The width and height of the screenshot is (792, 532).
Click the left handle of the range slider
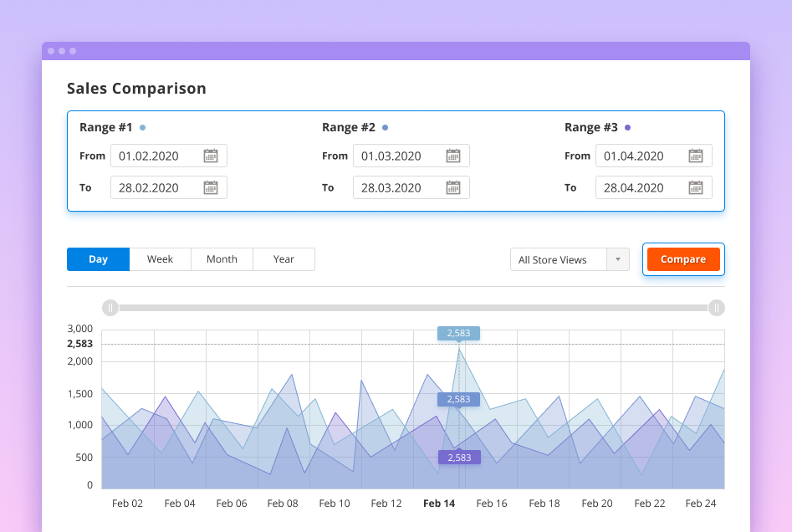point(110,308)
